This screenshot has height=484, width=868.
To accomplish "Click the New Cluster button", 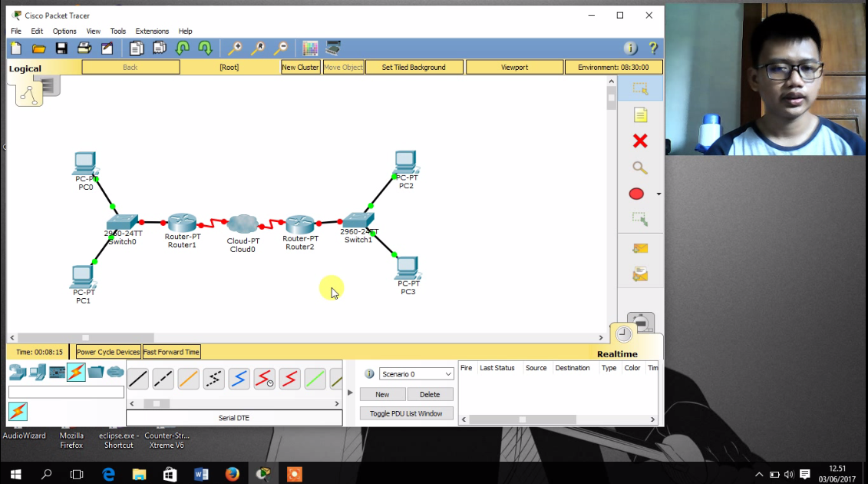I will [x=301, y=67].
